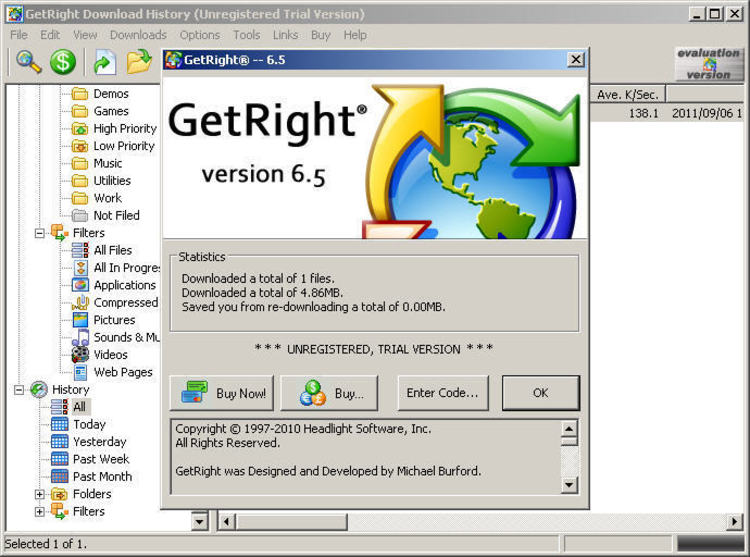Select the Sounds & Music filter icon
The height and width of the screenshot is (557, 750).
[x=80, y=337]
